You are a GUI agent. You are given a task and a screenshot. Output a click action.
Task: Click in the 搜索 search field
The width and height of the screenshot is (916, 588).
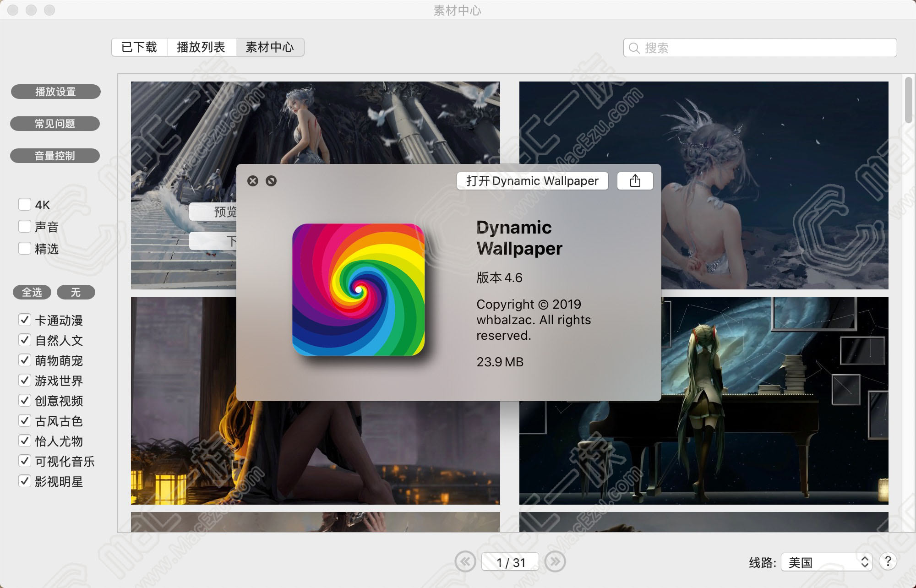[x=760, y=48]
